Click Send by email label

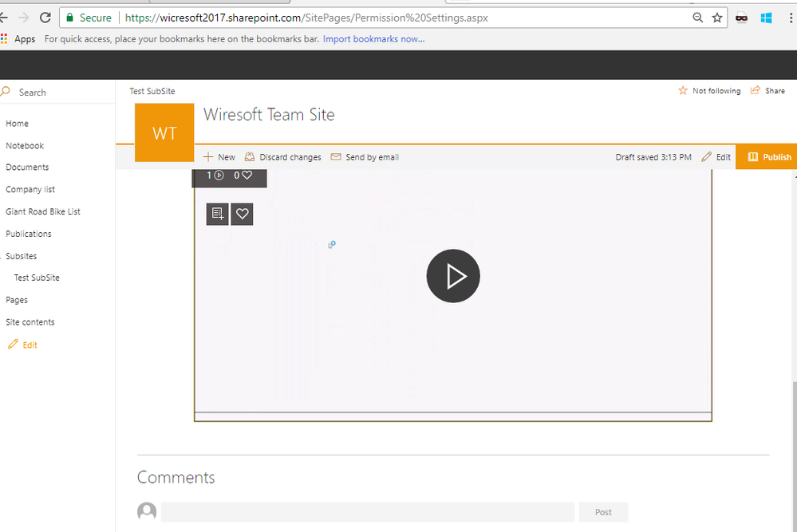coord(372,157)
